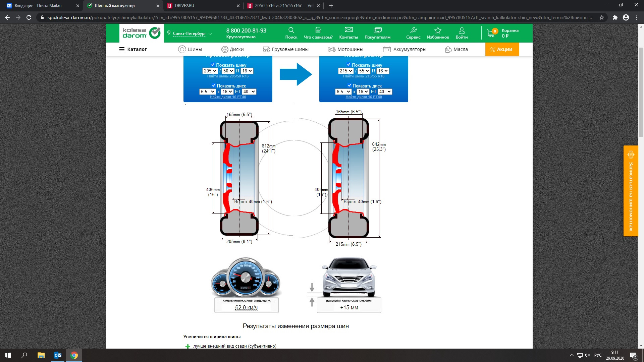This screenshot has width=644, height=362.
Task: Open the 205 tire width dropdown
Action: click(x=210, y=71)
